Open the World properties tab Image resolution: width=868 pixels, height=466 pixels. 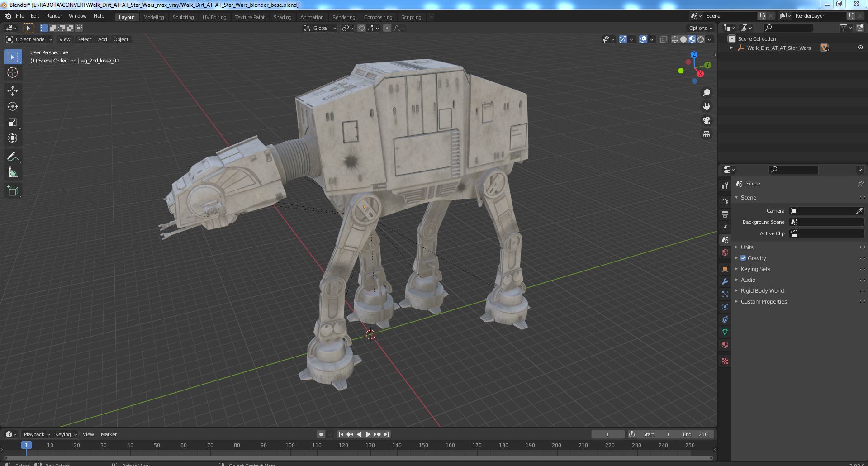pyautogui.click(x=725, y=252)
